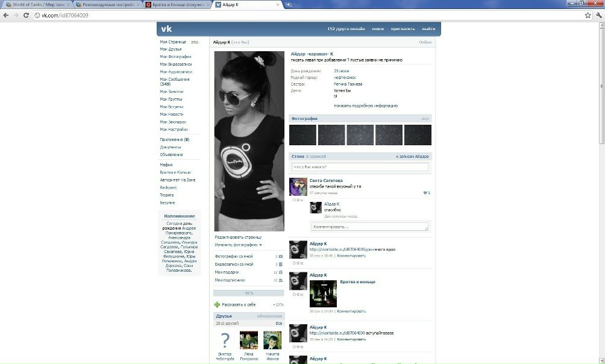Image resolution: width=605 pixels, height=364 pixels.
Task: Click 'выйти' logout link in header
Action: (x=428, y=29)
